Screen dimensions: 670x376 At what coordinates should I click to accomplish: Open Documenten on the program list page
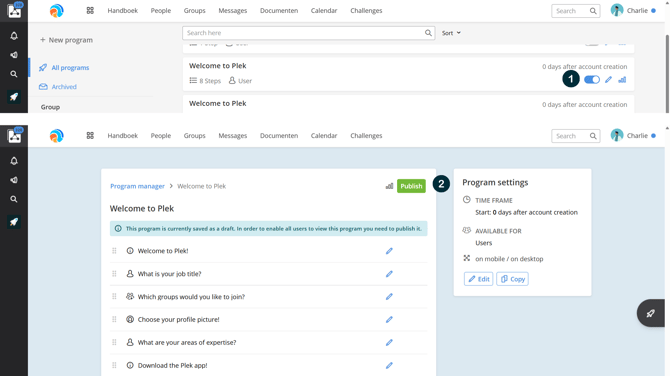[x=279, y=11]
